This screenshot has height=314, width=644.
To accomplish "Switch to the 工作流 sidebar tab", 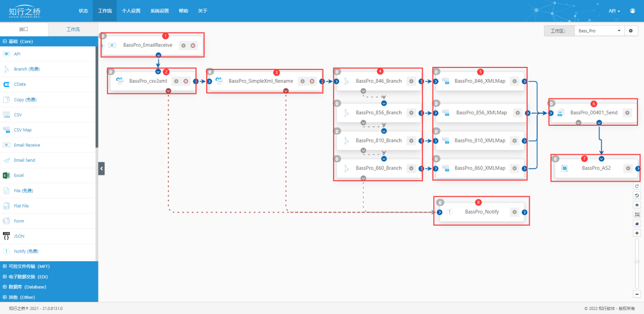I will point(73,29).
